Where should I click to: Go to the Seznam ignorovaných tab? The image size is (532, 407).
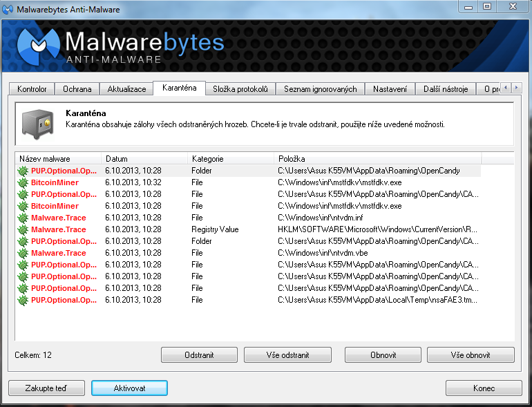(320, 89)
